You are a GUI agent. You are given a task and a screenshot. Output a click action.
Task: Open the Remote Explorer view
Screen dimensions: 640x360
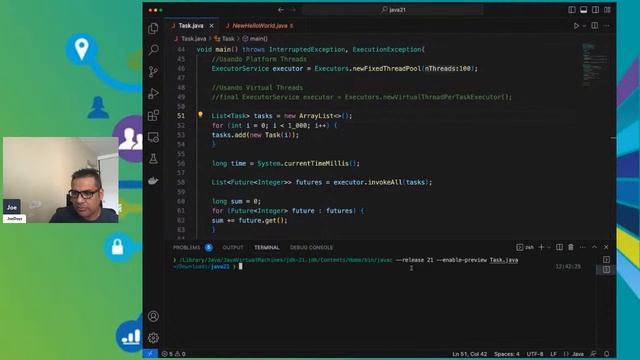click(x=153, y=137)
